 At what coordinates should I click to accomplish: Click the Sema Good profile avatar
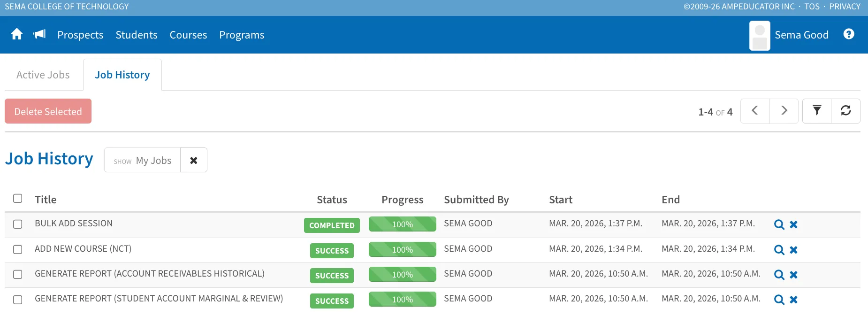pos(760,35)
